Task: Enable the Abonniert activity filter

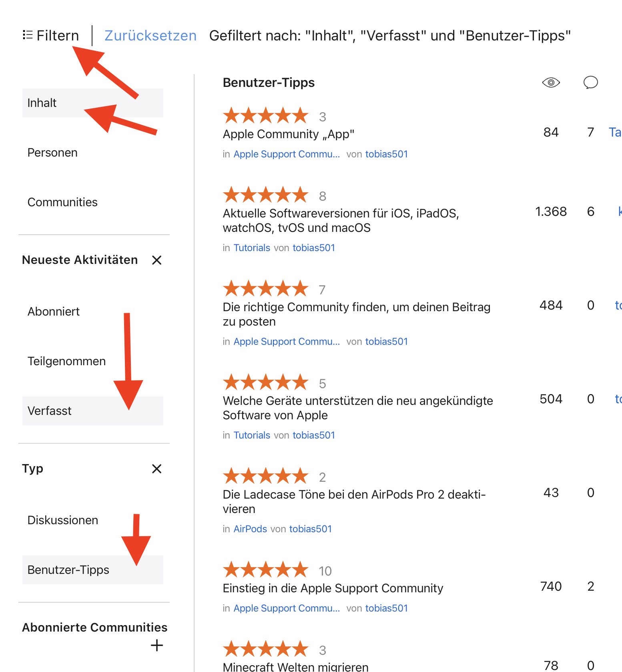Action: 54,312
